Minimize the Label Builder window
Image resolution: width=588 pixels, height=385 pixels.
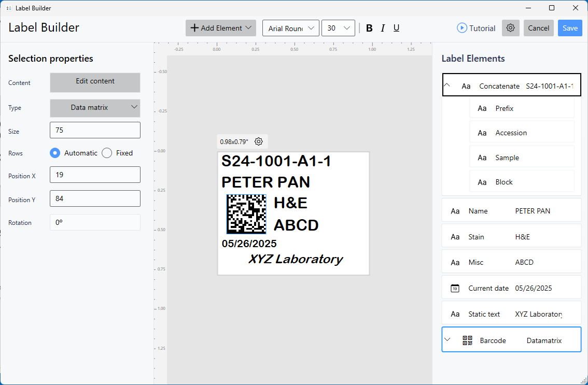click(x=528, y=8)
